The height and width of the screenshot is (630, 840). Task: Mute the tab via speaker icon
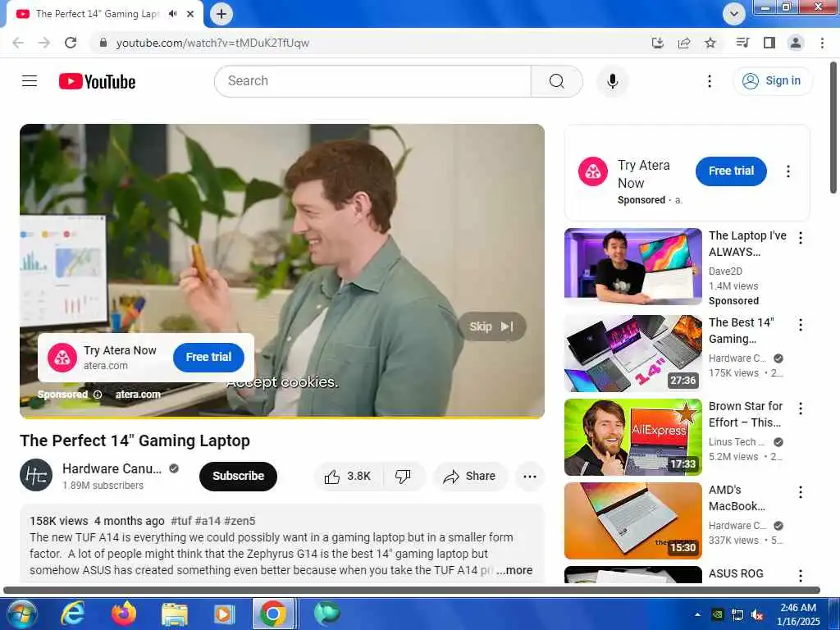172,14
